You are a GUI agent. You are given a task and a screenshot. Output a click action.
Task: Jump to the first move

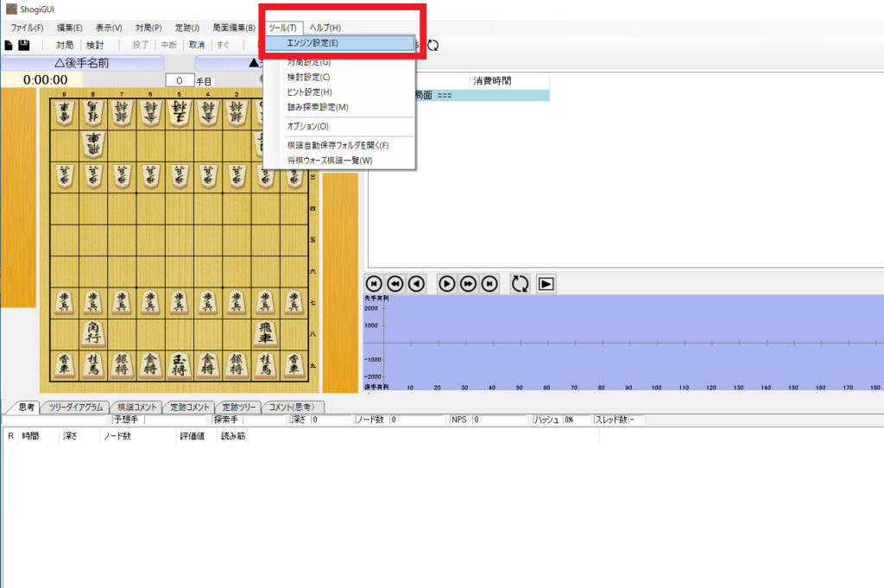(x=374, y=283)
